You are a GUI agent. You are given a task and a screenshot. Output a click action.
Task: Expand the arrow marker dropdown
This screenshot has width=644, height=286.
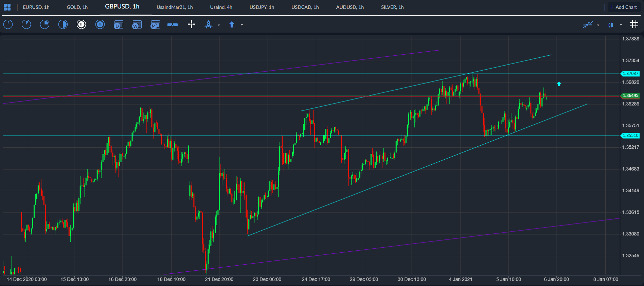click(242, 25)
